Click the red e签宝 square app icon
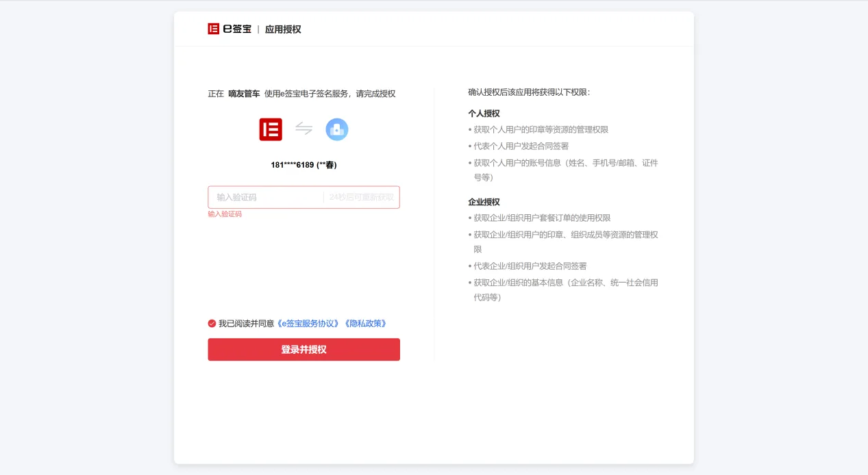 [271, 129]
